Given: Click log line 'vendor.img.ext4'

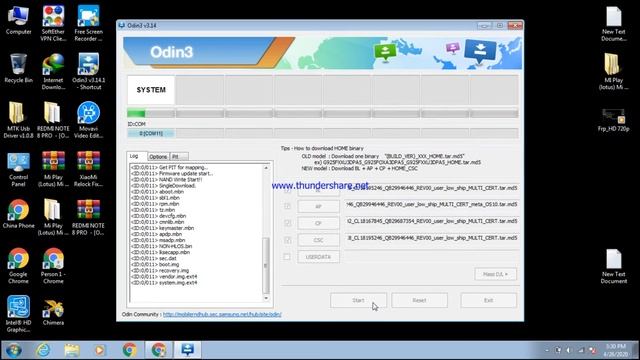Looking at the screenshot, I should (164, 276).
